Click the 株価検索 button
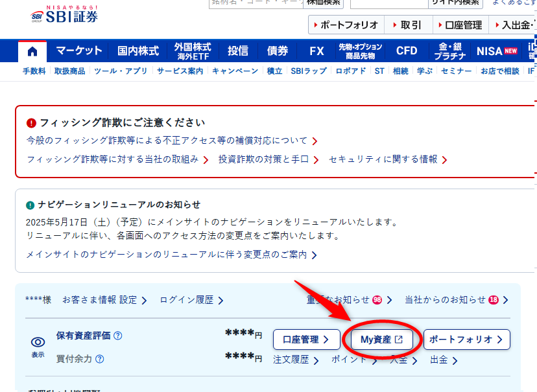This screenshot has height=392, width=537. click(323, 3)
